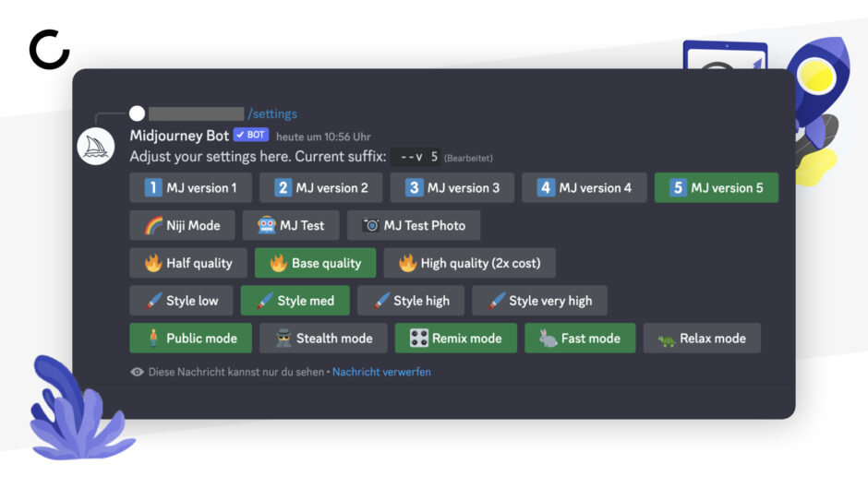This screenshot has width=868, height=488.
Task: Click the verified BOT badge
Action: 251,135
